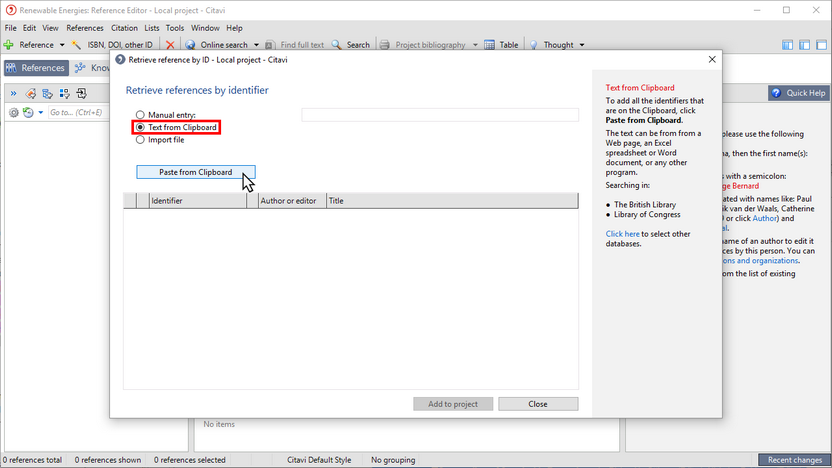Switch to two-column layout icon
Screen dimensions: 832x468
tap(804, 45)
